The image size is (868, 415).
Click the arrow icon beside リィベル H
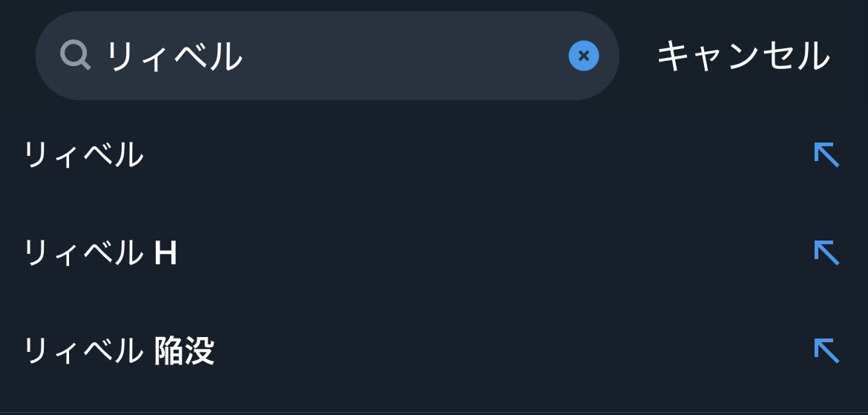(826, 253)
